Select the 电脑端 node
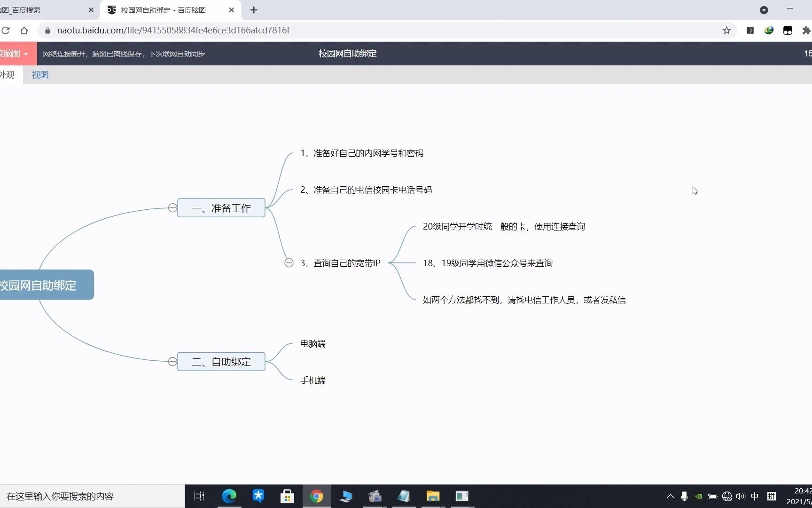Screen dimensions: 812x508 pos(313,344)
